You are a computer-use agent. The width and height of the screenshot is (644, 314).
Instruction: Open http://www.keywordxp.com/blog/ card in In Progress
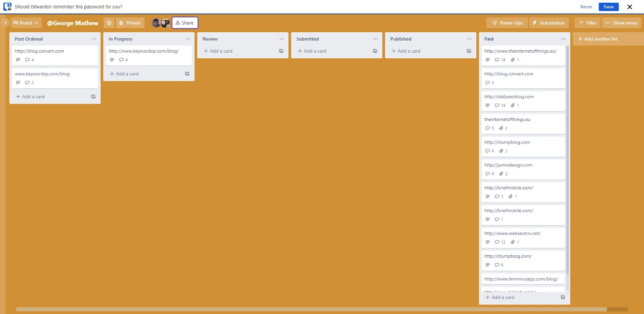pos(149,55)
